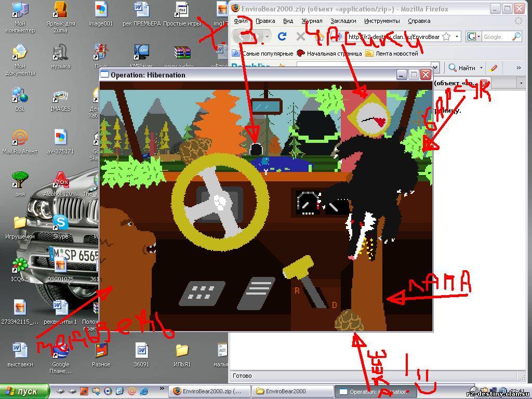The height and width of the screenshot is (399, 532).
Task: Open the image001 file on desktop
Action: (101, 14)
